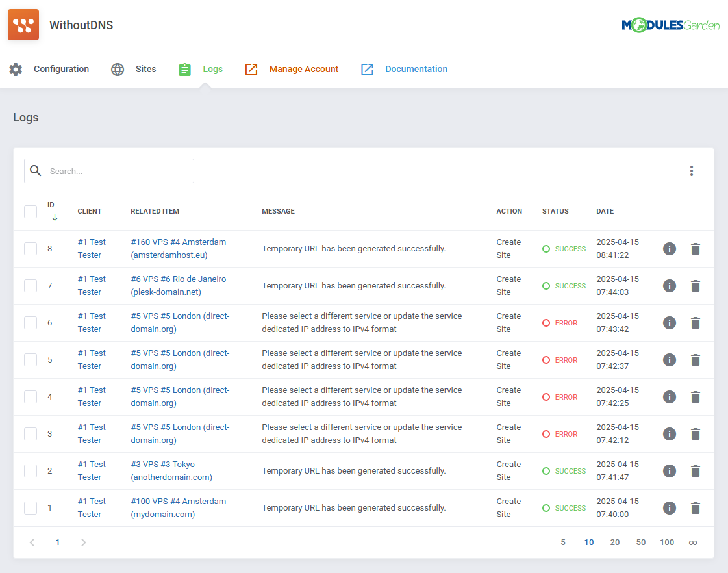Viewport: 728px width, 573px height.
Task: Tick the select-all checkbox in table header
Action: [x=31, y=212]
